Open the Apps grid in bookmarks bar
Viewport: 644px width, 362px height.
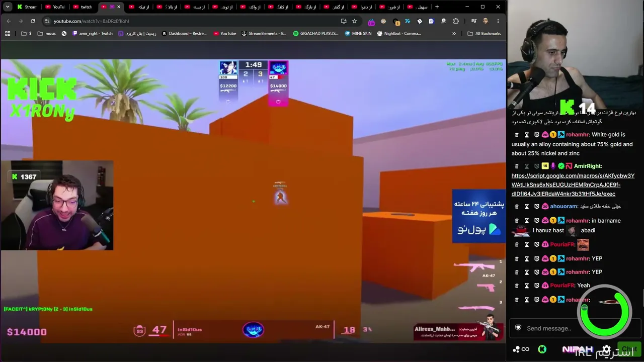[8, 34]
